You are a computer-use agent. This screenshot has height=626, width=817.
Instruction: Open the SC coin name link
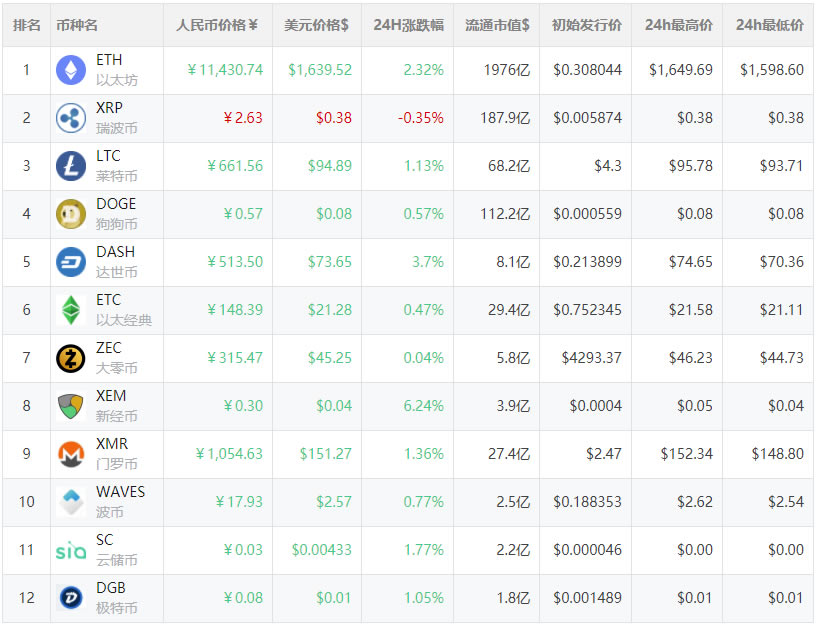click(x=105, y=539)
